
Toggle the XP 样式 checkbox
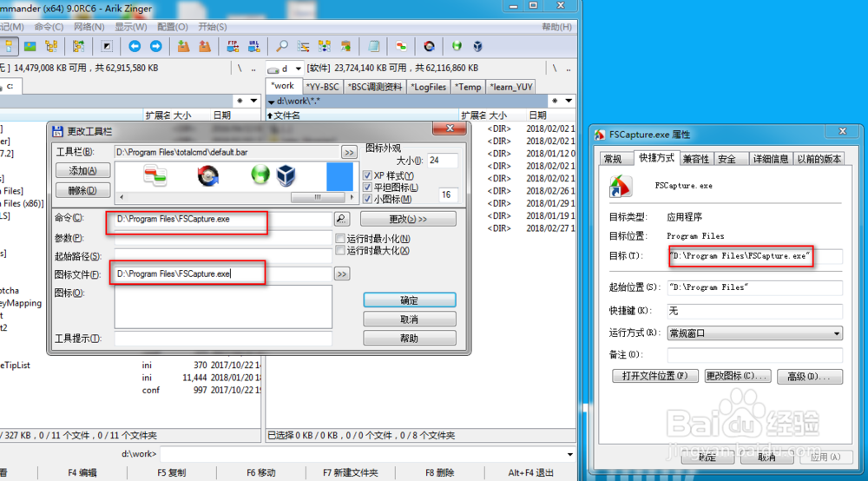click(x=367, y=175)
